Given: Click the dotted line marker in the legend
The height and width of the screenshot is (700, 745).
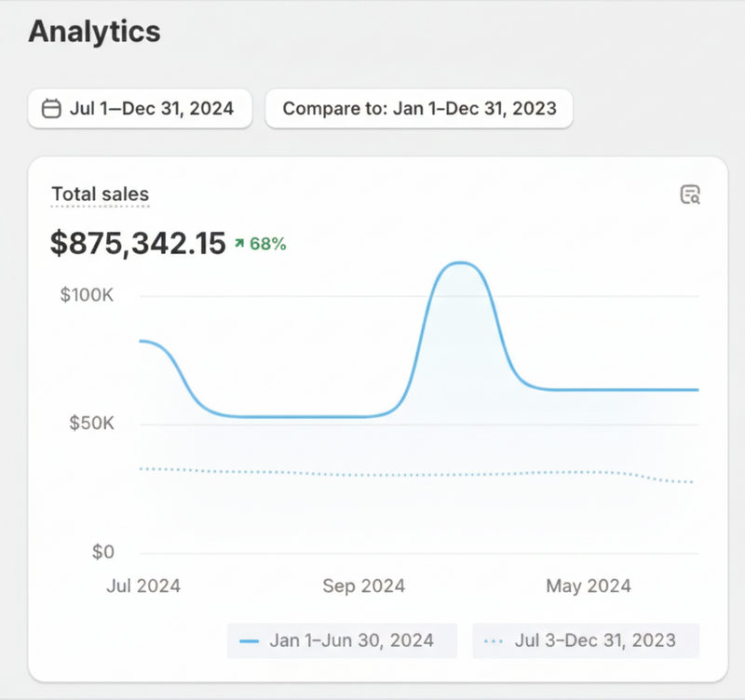Looking at the screenshot, I should pos(494,641).
